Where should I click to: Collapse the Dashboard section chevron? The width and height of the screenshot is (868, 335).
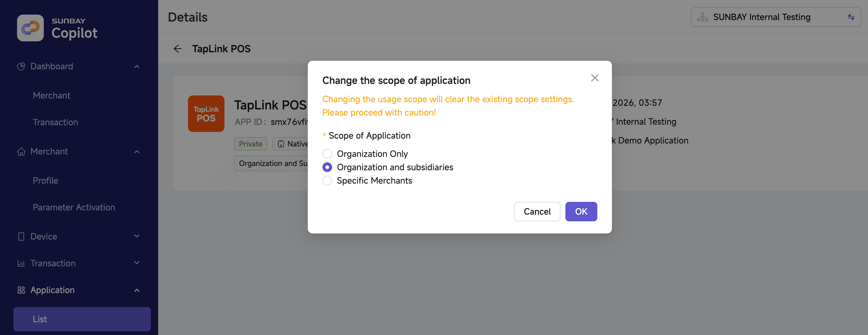tap(137, 67)
